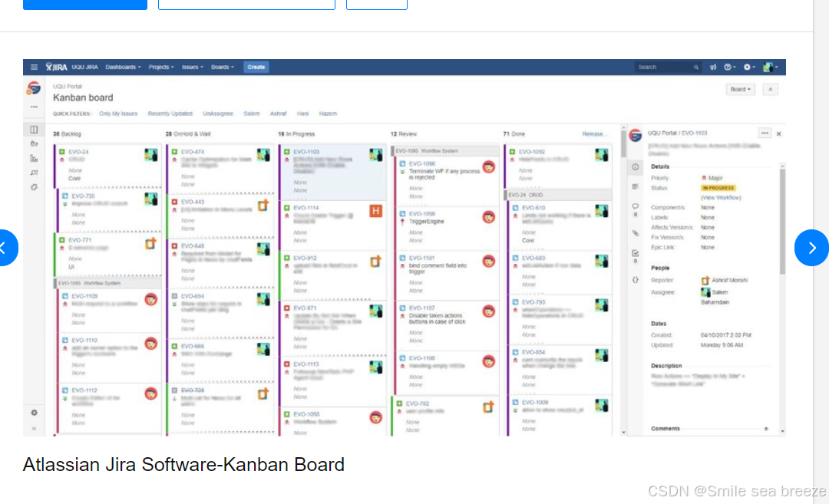This screenshot has height=504, width=829.
Task: Click the detail panel vertical scrollbar
Action: point(782,222)
